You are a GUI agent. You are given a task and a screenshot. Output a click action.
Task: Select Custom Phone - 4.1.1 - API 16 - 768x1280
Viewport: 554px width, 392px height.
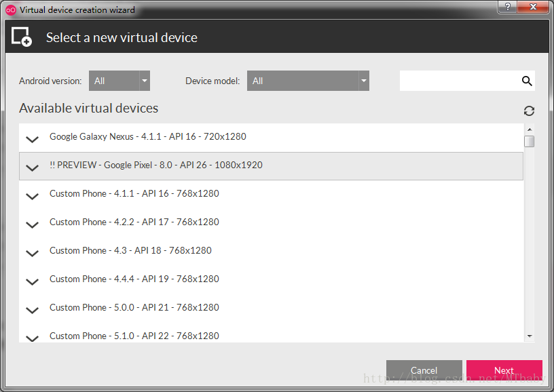[271, 195]
